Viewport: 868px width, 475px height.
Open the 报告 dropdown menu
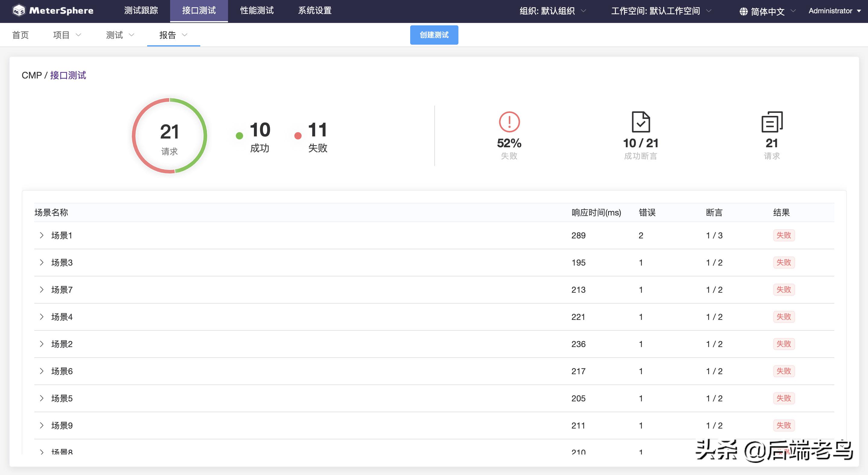[x=173, y=35]
